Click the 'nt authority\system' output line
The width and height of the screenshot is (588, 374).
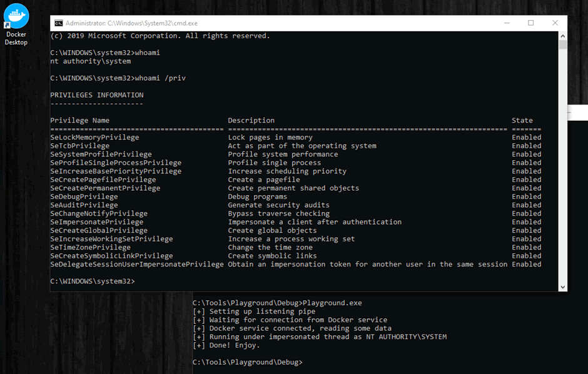click(x=90, y=61)
